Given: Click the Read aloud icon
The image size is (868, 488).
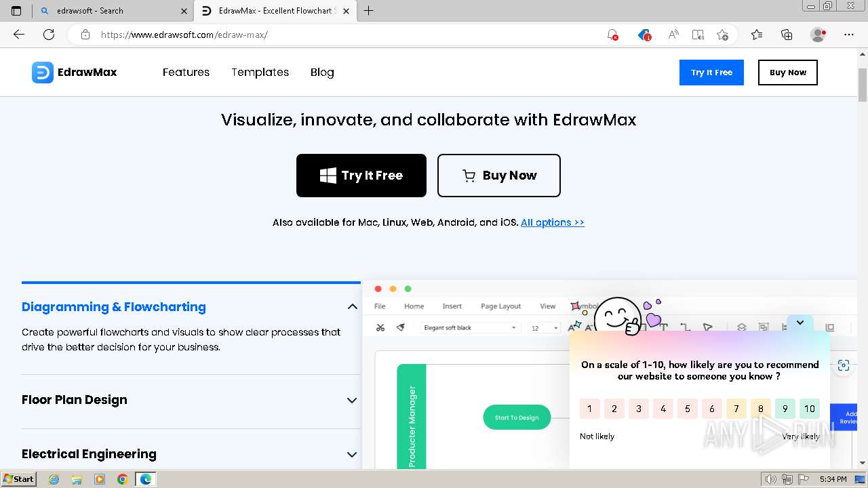Looking at the screenshot, I should click(x=673, y=35).
